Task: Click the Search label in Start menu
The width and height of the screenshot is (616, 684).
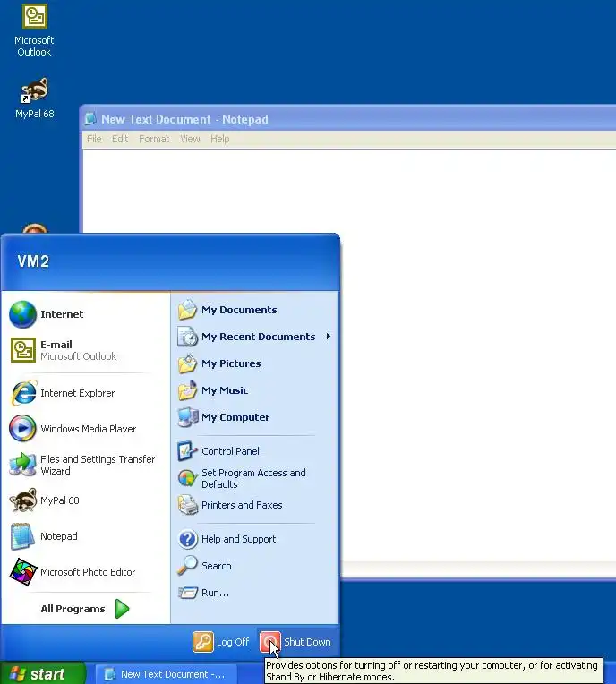Action: coord(217,565)
